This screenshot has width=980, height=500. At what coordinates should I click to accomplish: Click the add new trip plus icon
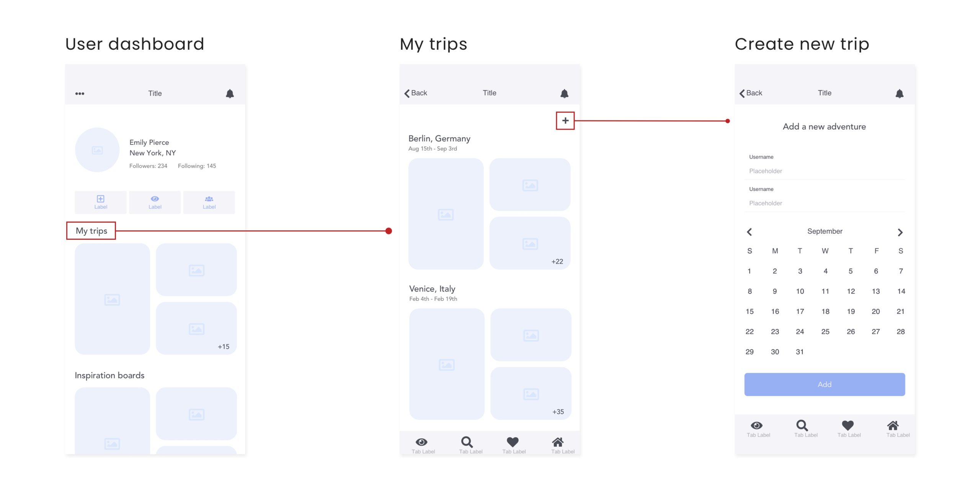(563, 121)
